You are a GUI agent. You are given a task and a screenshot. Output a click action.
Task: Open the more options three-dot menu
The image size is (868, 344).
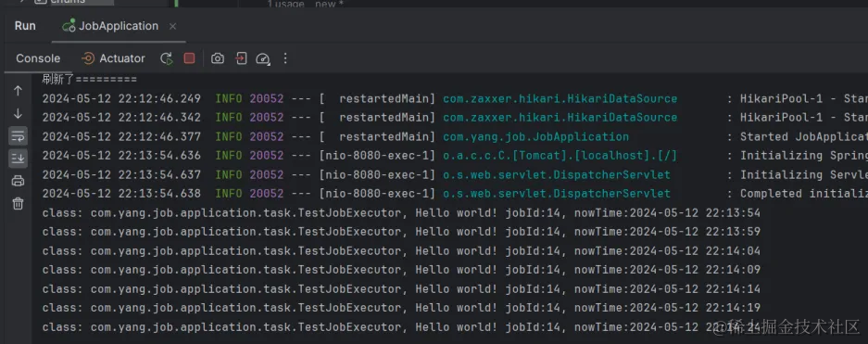coord(285,58)
